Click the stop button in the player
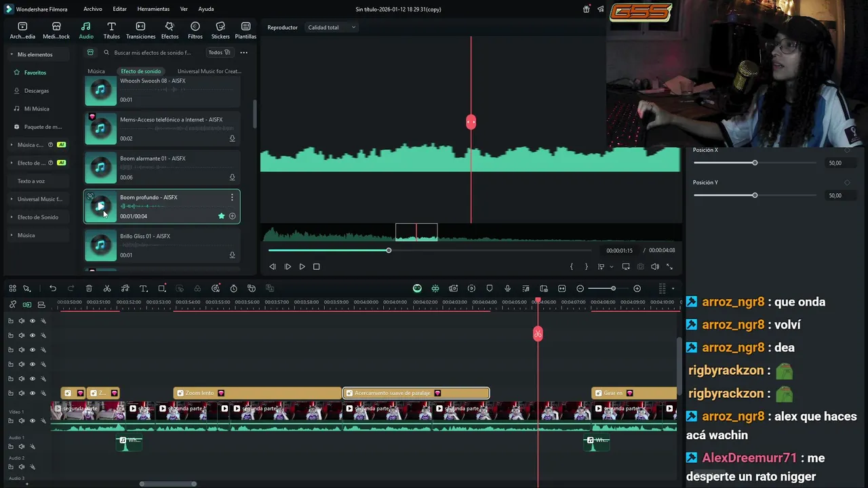The image size is (868, 488). 317,267
